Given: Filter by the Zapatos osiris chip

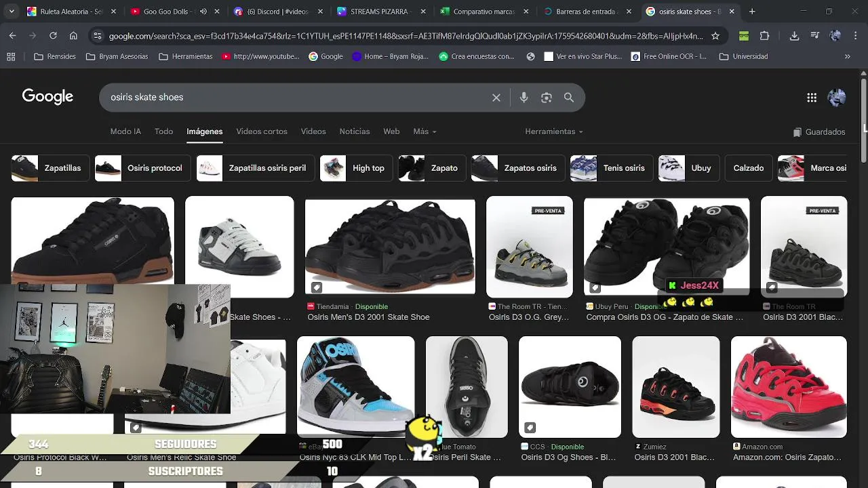Looking at the screenshot, I should 517,168.
